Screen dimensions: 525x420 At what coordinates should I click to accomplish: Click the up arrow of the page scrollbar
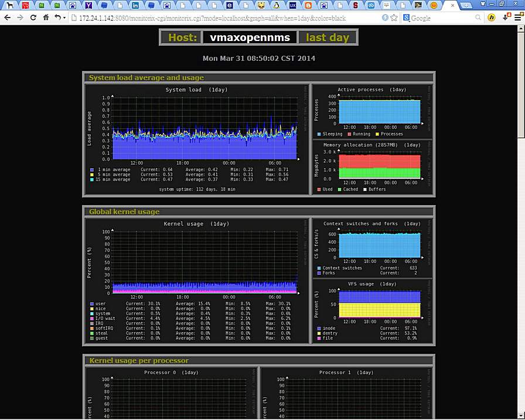point(521,29)
